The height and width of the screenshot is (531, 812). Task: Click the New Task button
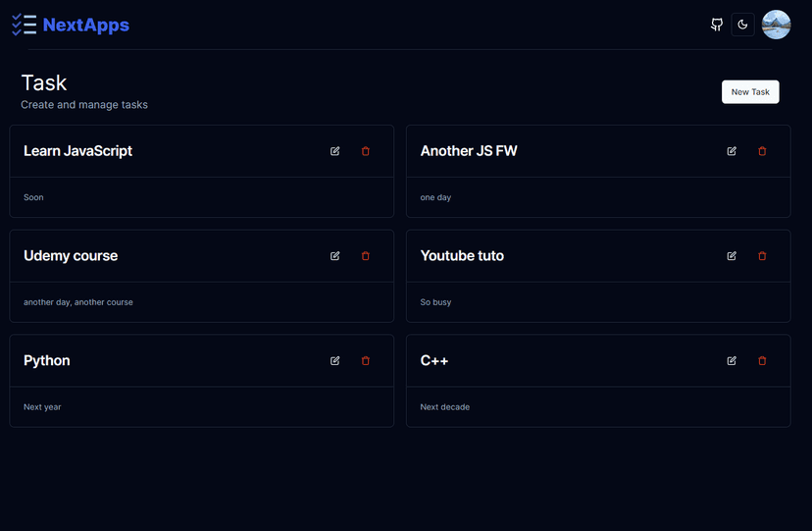[750, 91]
